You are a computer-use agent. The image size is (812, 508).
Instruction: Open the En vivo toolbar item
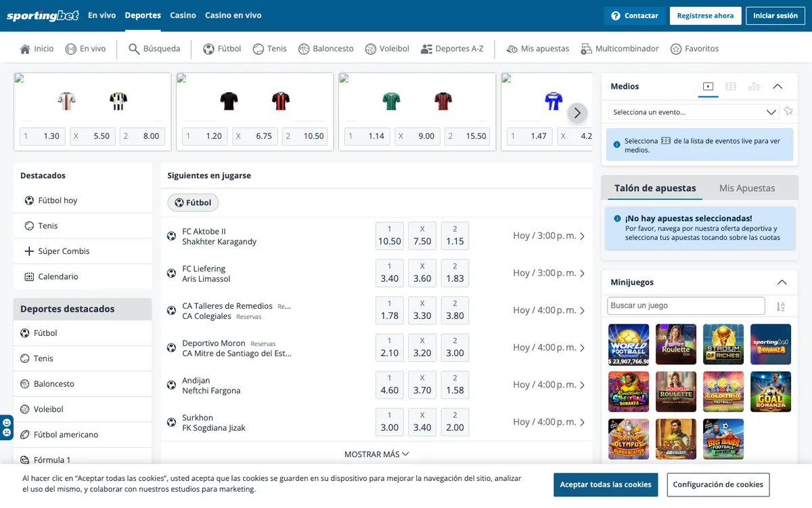85,49
